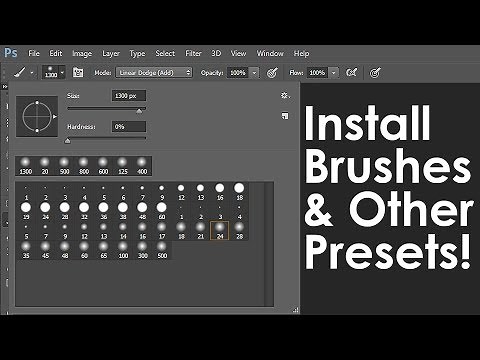Open the brush picker gear settings menu
This screenshot has height=360, width=480.
pos(285,96)
